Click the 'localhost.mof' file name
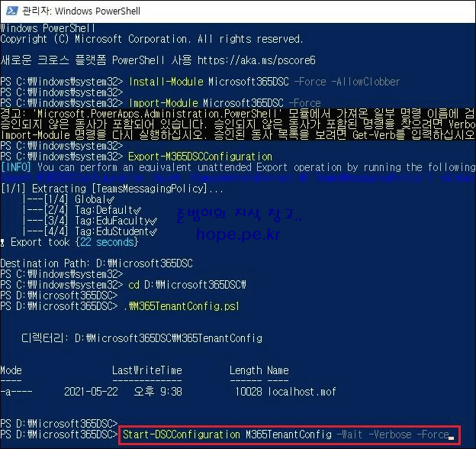Image resolution: width=476 pixels, height=449 pixels. (x=302, y=392)
